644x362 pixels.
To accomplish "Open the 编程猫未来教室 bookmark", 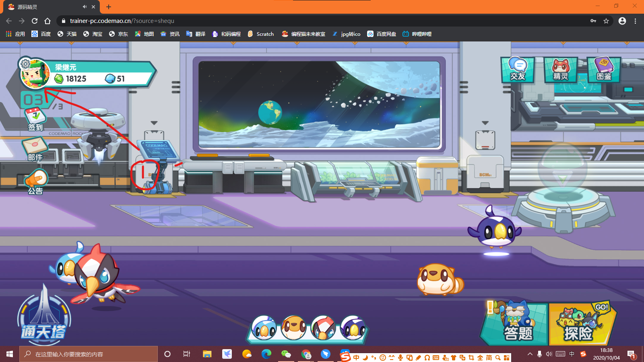I will [x=303, y=34].
